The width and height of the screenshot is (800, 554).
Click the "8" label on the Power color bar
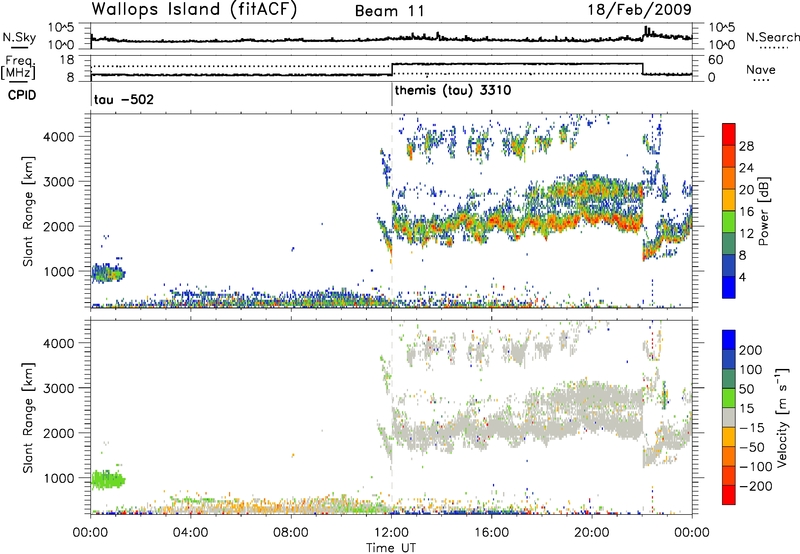coord(743,255)
